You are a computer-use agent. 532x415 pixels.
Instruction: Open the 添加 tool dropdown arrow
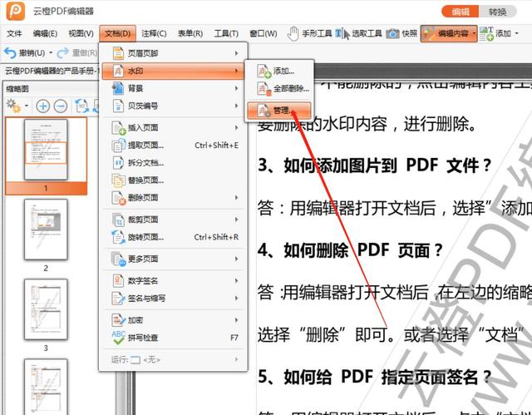click(x=516, y=33)
